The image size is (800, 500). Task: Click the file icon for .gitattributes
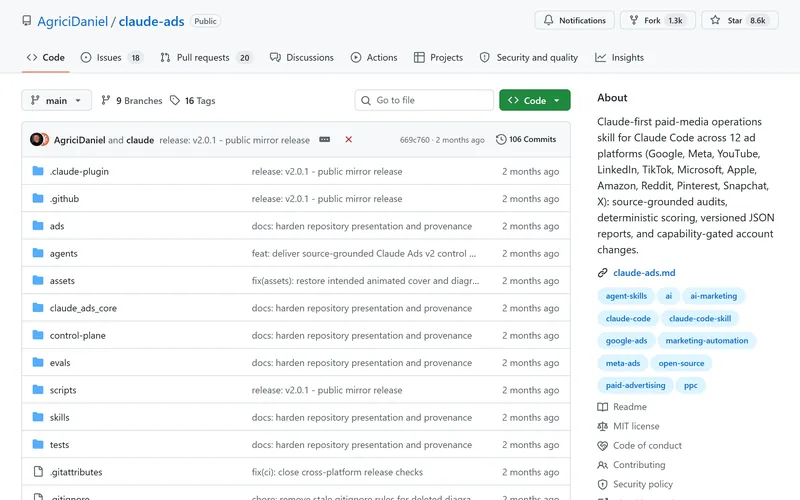(38, 471)
